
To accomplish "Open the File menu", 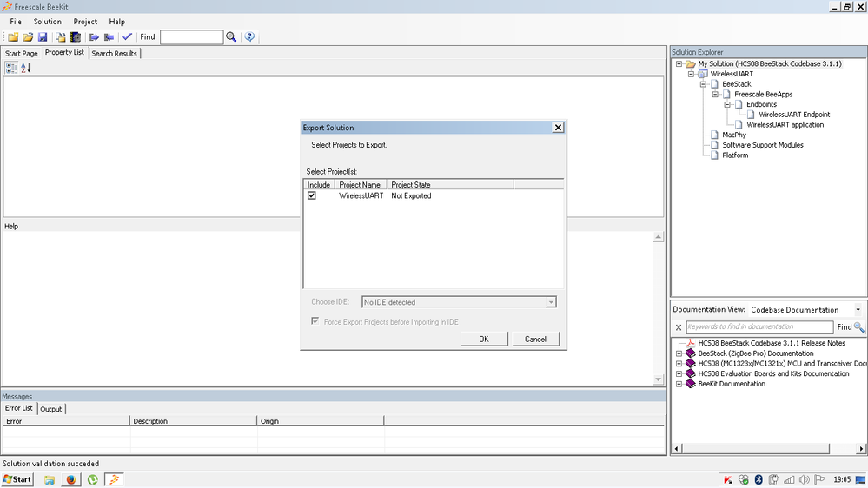I will click(16, 22).
